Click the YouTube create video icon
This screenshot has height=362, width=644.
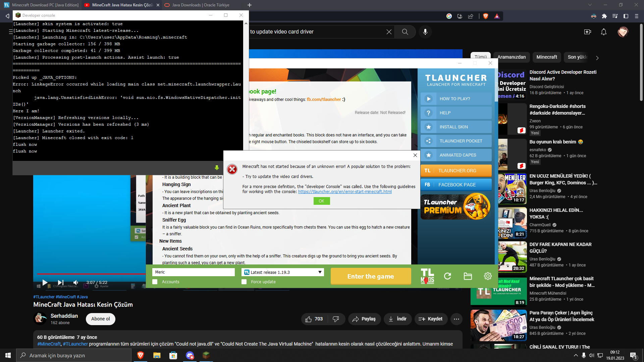click(587, 32)
